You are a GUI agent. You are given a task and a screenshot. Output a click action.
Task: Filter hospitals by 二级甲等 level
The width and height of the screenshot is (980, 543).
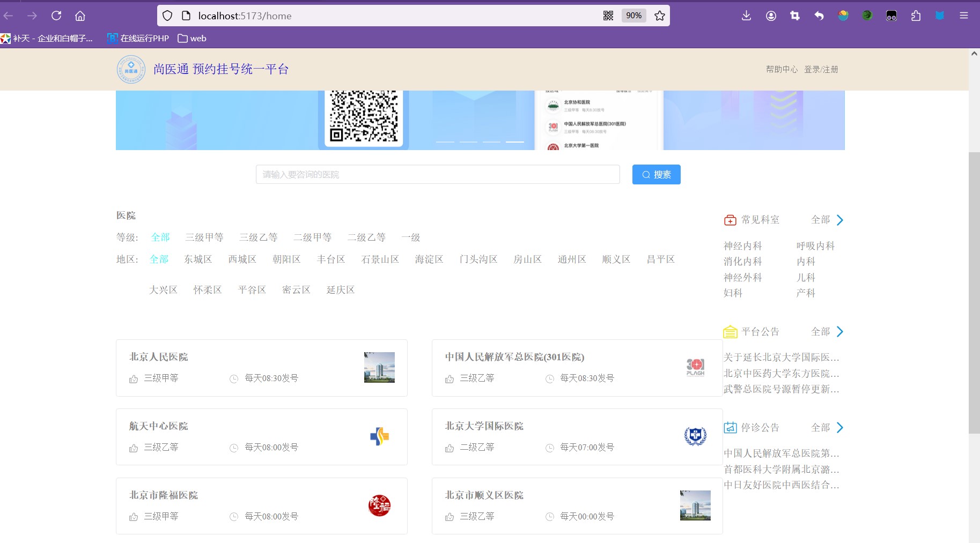[x=313, y=237]
